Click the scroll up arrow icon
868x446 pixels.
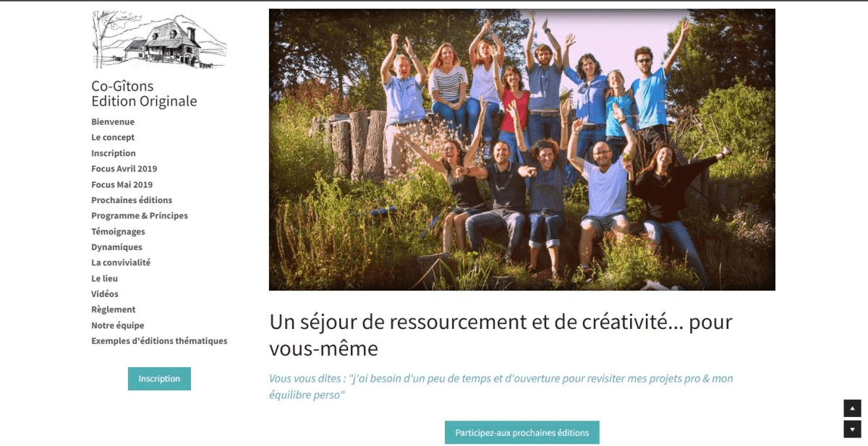coord(852,408)
